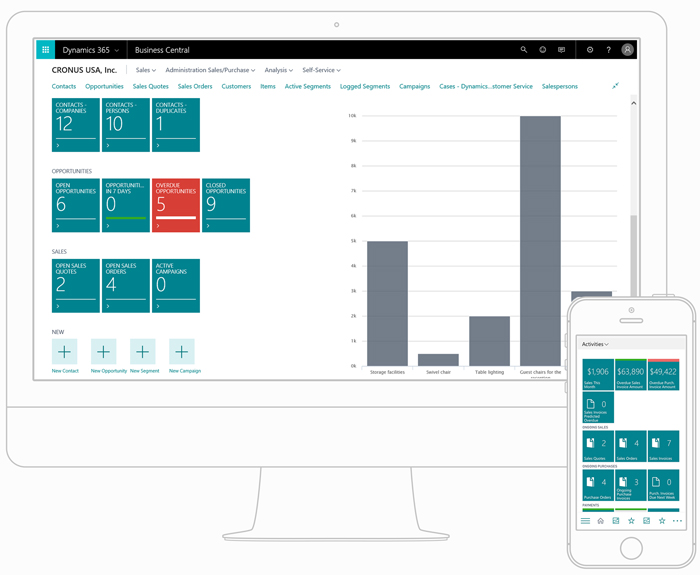700x575 pixels.
Task: Expand the Analysis dropdown
Action: click(279, 70)
